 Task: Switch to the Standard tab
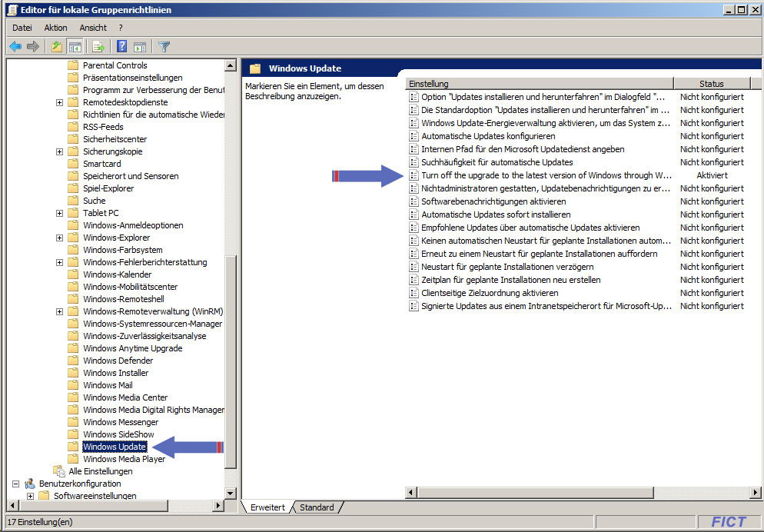(317, 507)
